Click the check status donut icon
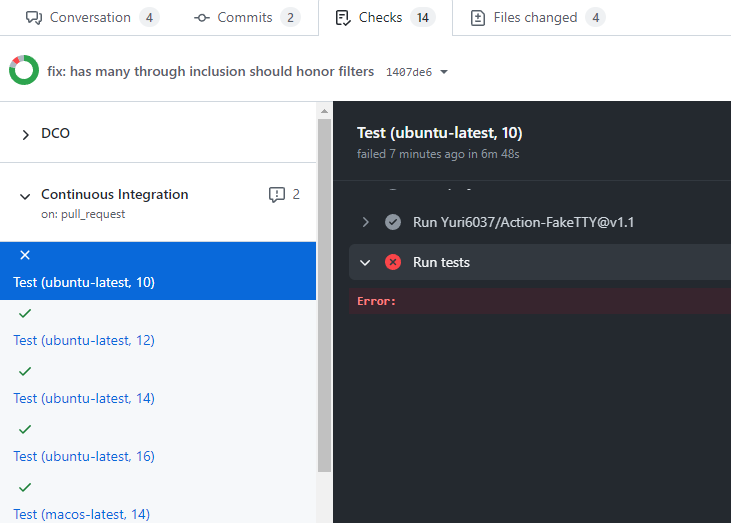Image resolution: width=731 pixels, height=523 pixels. pos(24,70)
